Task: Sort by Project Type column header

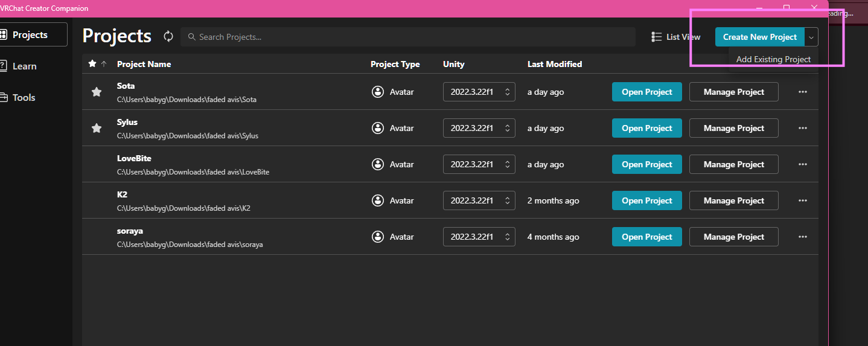Action: pos(395,64)
